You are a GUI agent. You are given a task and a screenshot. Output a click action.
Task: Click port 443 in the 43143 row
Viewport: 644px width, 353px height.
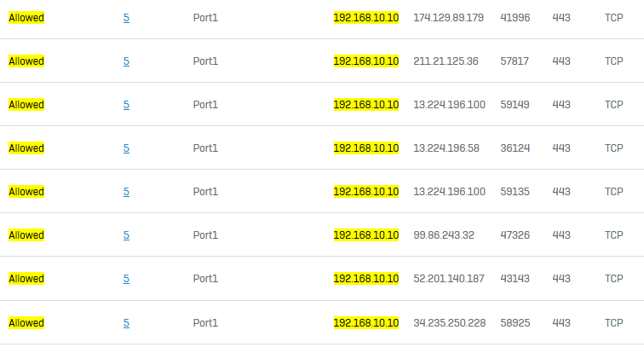(x=561, y=279)
